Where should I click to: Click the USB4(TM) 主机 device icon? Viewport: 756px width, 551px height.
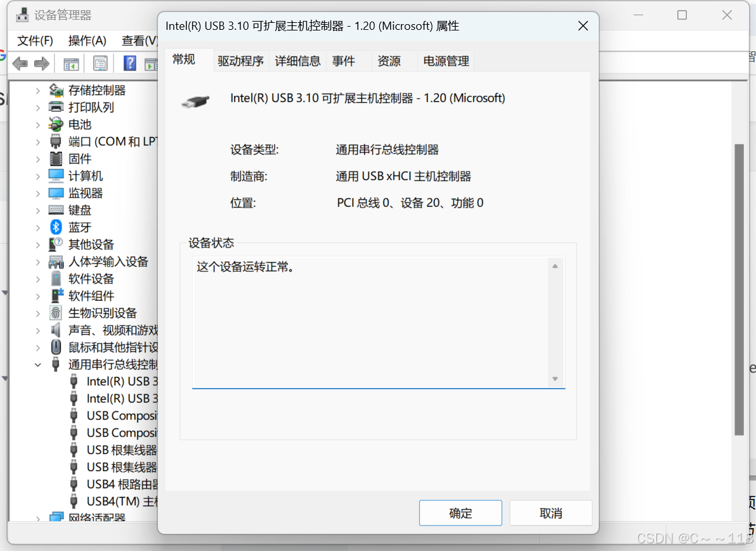tap(74, 501)
